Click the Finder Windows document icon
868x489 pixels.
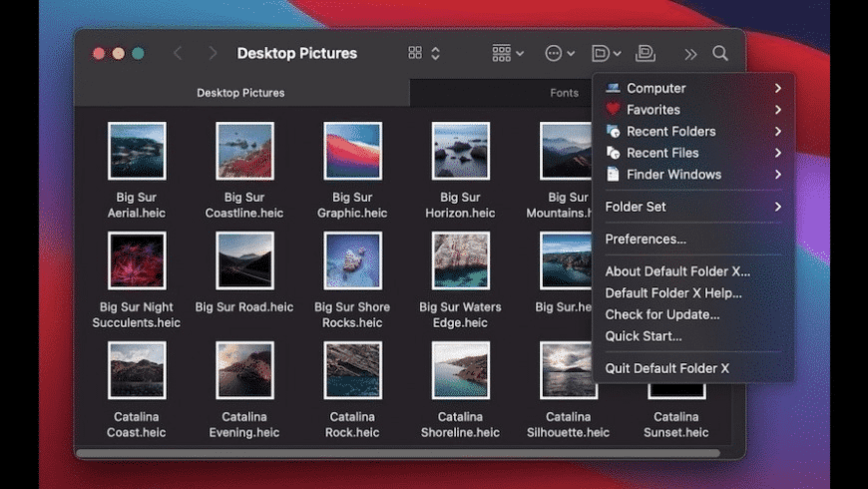[x=613, y=175]
